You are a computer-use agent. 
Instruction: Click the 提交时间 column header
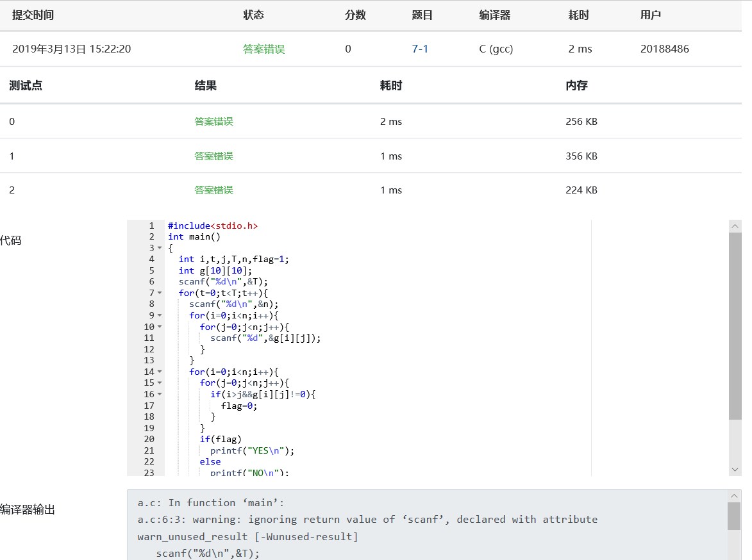pos(33,15)
